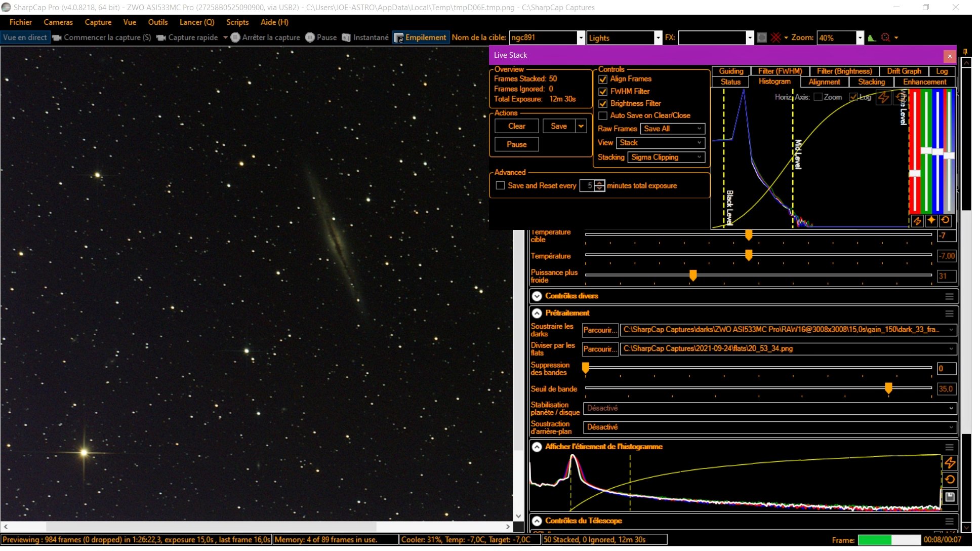The height and width of the screenshot is (551, 980).
Task: Uncheck the Align Frames checkbox
Action: [603, 79]
